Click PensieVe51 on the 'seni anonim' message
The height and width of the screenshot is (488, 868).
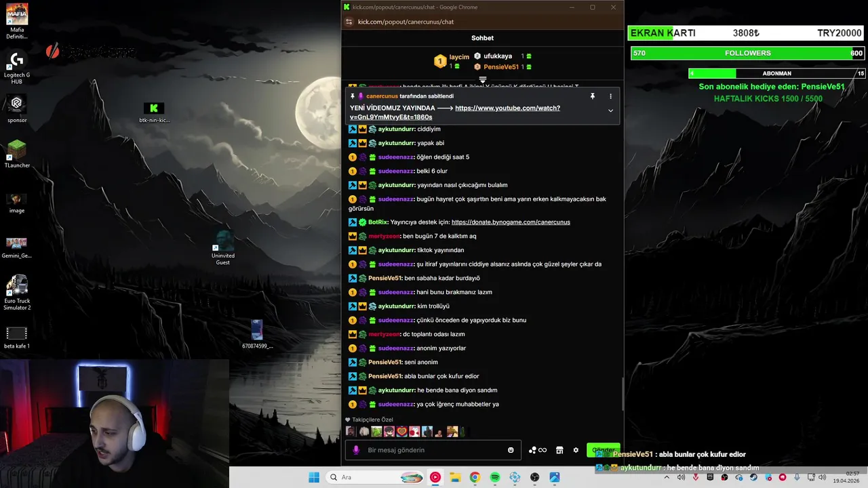(x=385, y=363)
